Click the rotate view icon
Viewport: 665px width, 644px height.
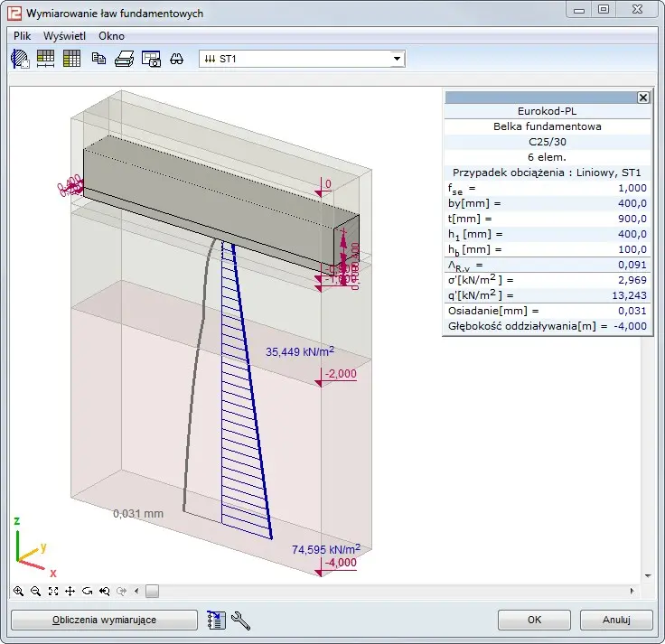[88, 591]
